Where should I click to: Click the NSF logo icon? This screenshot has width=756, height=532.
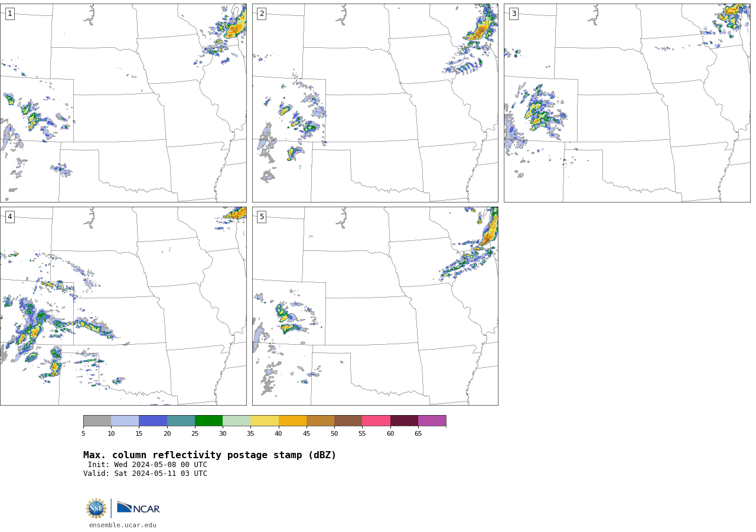pyautogui.click(x=96, y=508)
